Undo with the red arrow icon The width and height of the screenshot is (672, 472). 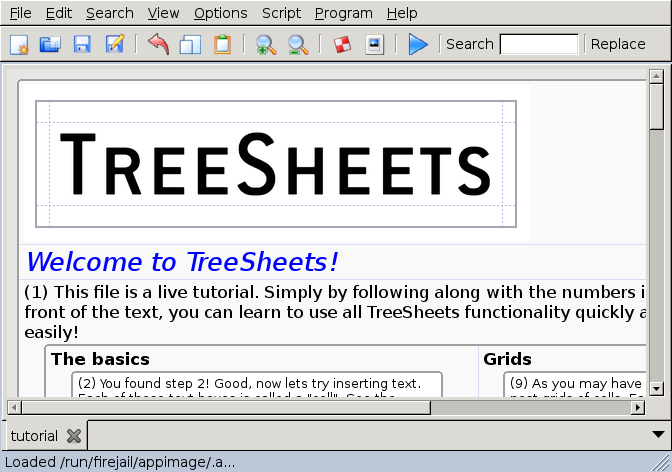(x=159, y=44)
